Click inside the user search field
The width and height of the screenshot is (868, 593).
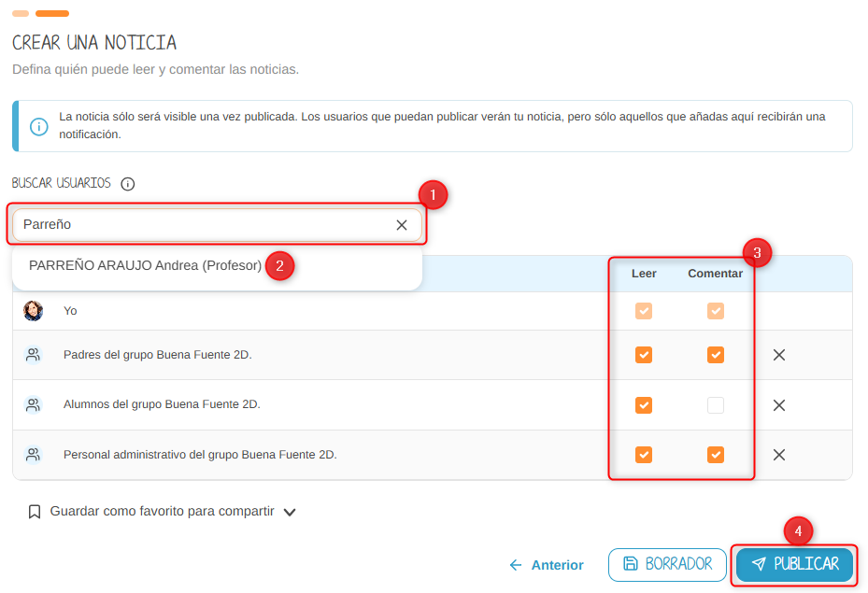(x=201, y=225)
